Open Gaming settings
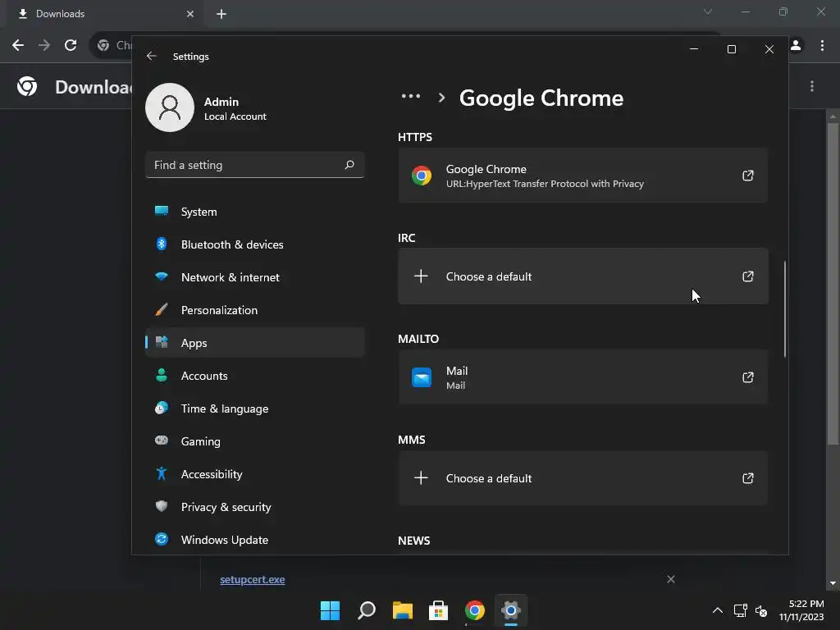Viewport: 840px width, 630px height. 255,441
